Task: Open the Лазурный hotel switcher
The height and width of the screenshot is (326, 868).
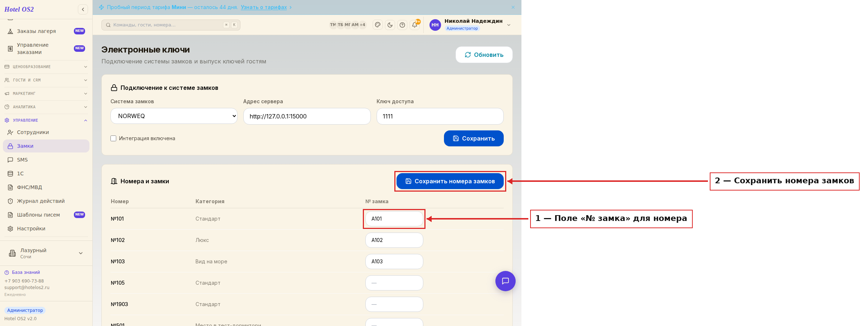Action: tap(46, 253)
